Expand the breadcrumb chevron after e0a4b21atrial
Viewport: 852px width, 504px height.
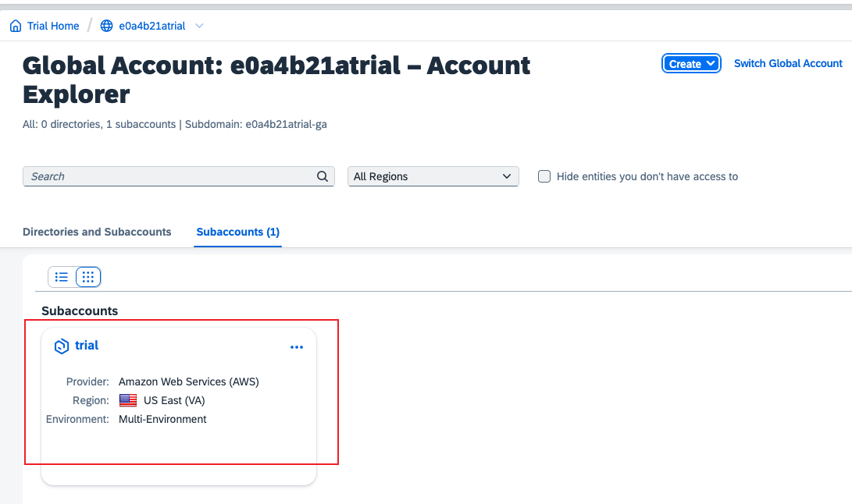pyautogui.click(x=199, y=26)
